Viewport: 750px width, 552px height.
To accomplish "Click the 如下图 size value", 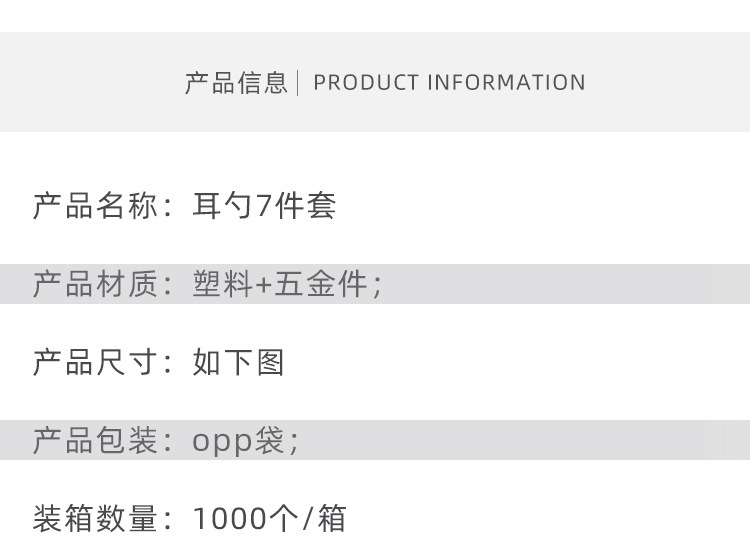I will (239, 362).
